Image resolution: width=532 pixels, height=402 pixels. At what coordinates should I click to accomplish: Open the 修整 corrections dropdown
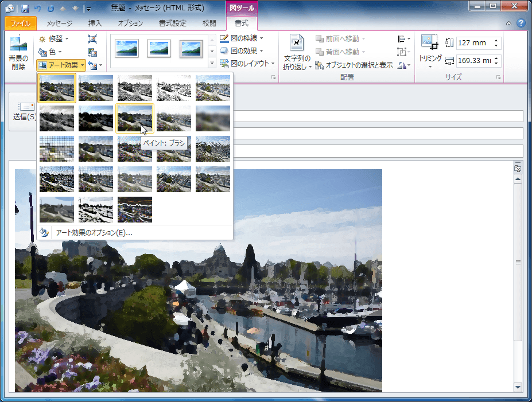tap(54, 39)
